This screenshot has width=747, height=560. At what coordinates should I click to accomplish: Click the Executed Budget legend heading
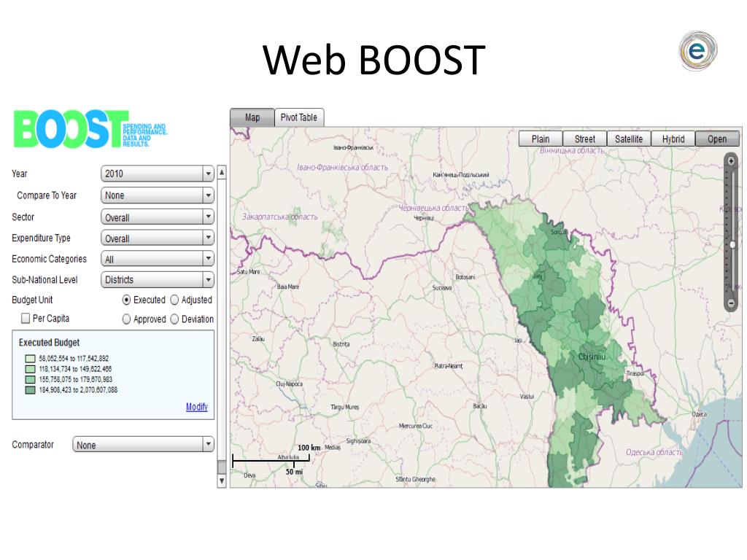click(49, 343)
